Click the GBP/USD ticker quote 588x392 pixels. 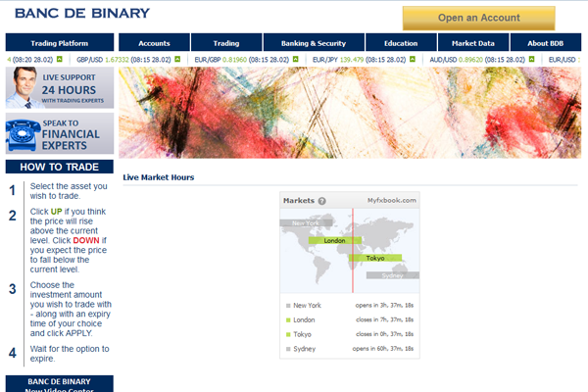pos(123,59)
